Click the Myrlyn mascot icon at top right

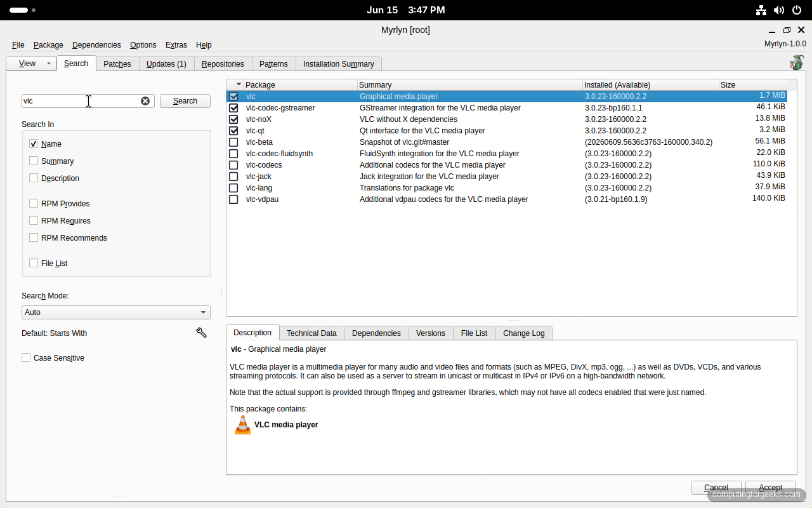click(797, 63)
